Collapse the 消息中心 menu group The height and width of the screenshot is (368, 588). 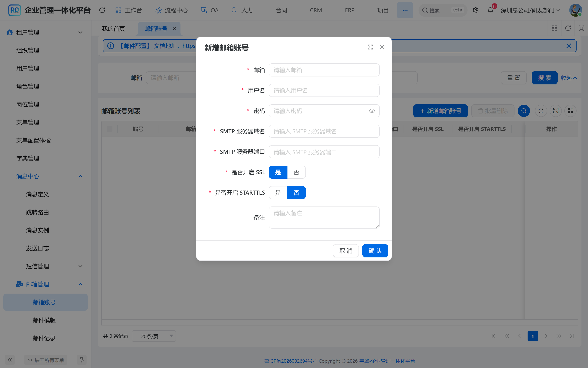point(46,176)
